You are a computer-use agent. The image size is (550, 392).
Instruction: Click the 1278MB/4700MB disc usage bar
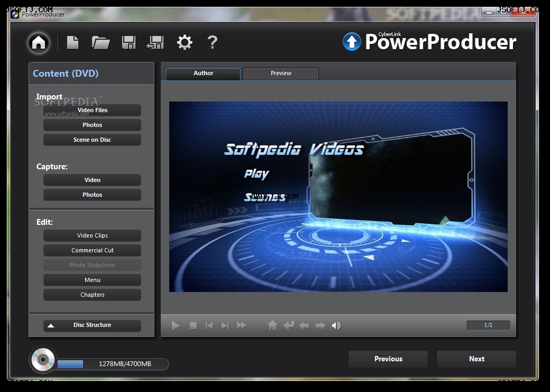coord(113,364)
